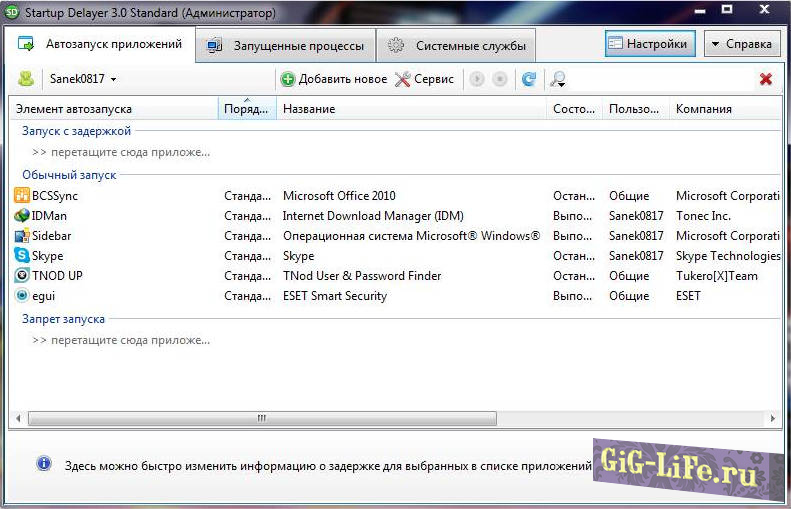Click the red delete X icon
The width and height of the screenshot is (791, 509).
766,79
